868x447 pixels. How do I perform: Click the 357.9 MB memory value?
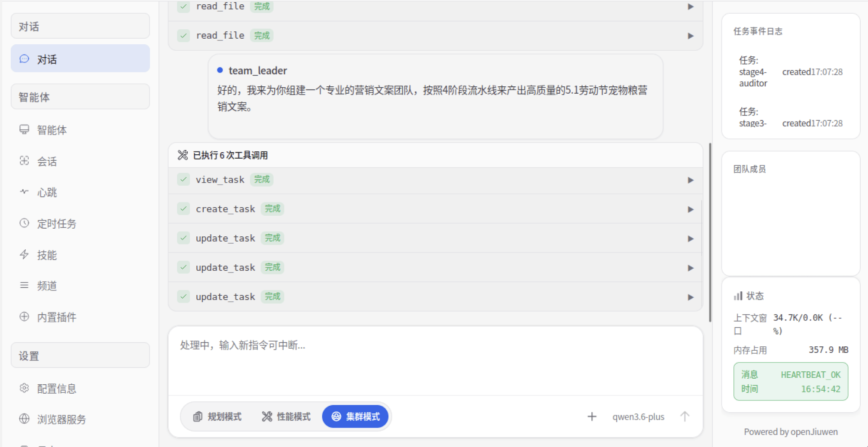pyautogui.click(x=828, y=350)
